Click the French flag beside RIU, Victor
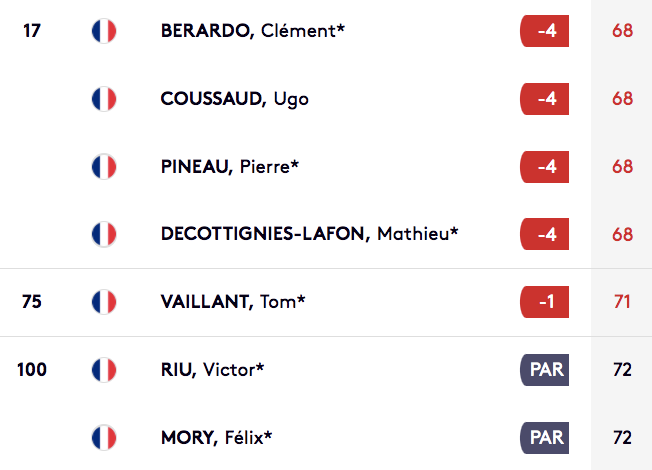This screenshot has height=470, width=652. coord(104,370)
